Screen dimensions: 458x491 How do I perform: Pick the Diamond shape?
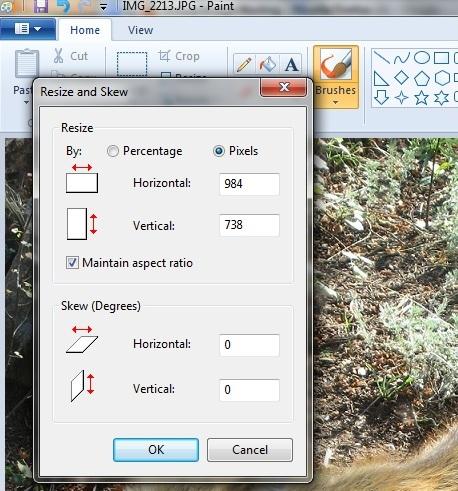coord(401,78)
